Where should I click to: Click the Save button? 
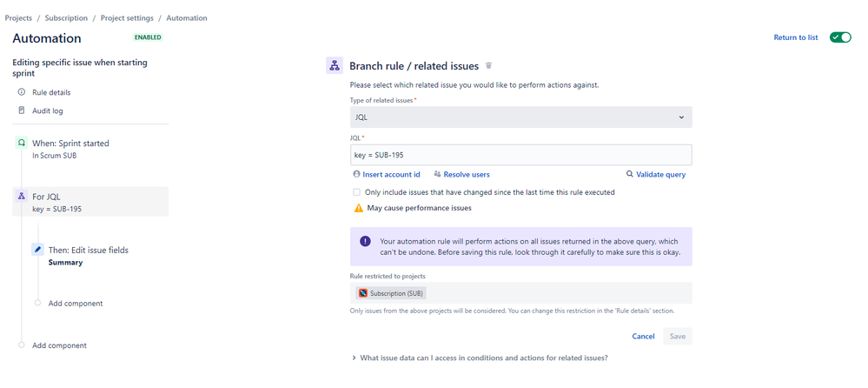coord(678,336)
